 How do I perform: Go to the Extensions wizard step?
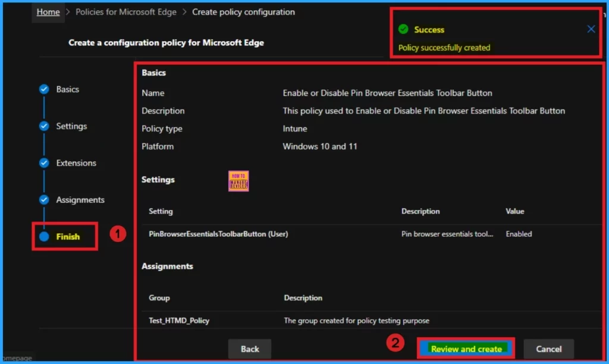coord(76,163)
